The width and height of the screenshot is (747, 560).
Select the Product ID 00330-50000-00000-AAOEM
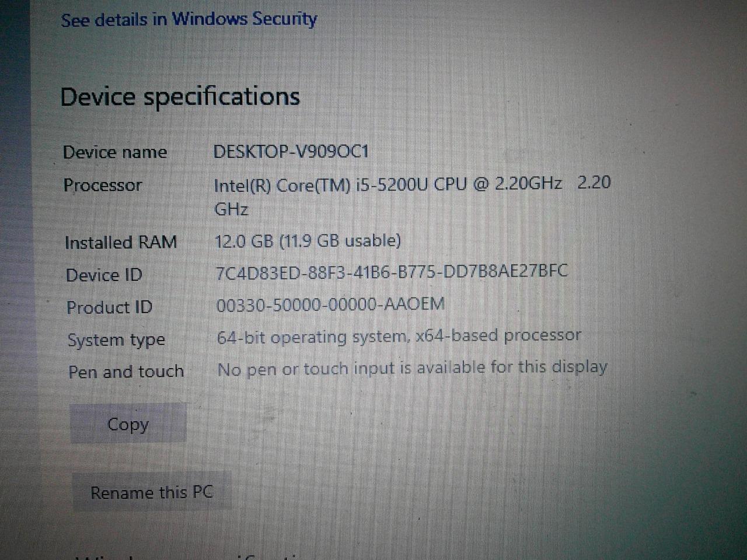click(x=330, y=304)
